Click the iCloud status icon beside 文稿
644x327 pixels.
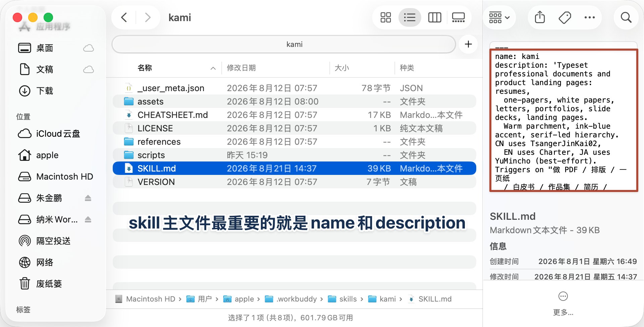point(89,69)
